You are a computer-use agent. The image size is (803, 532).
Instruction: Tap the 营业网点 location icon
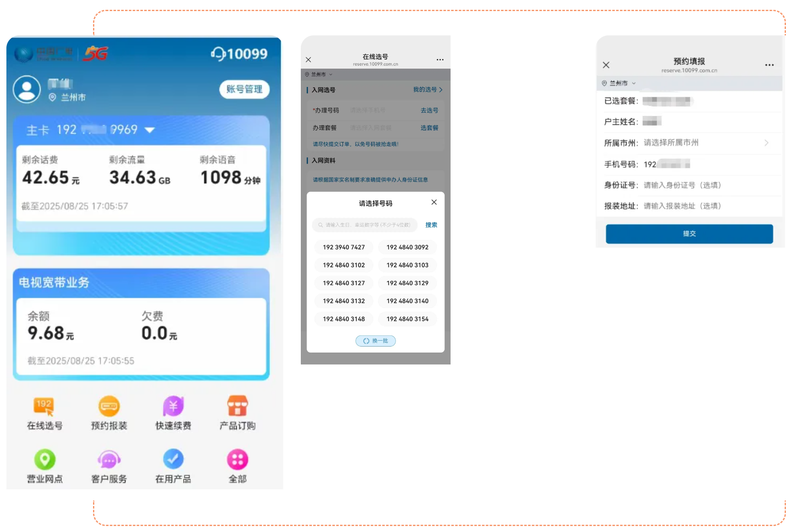[x=44, y=460]
